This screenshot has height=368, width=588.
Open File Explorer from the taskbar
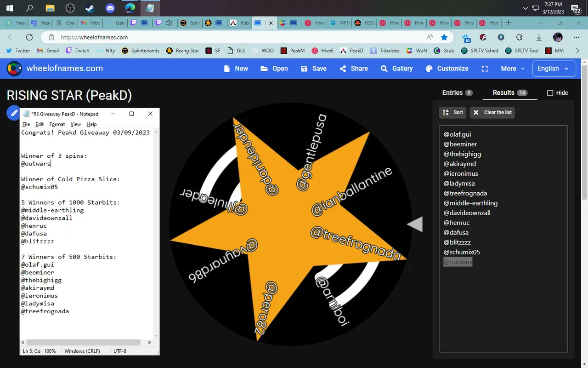click(50, 8)
